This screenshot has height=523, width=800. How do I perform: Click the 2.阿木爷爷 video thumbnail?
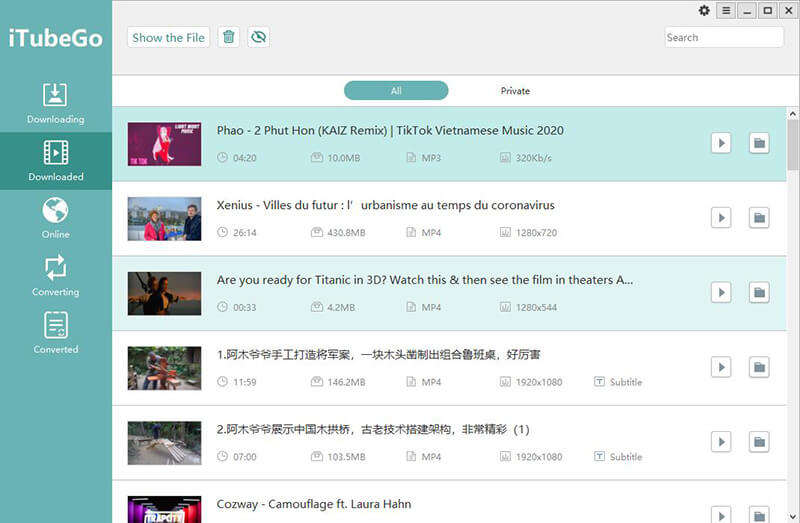(x=164, y=443)
